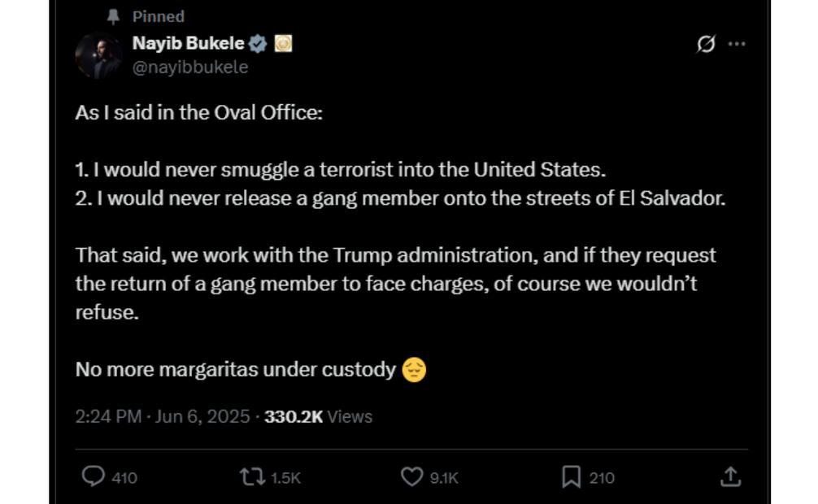Click the Nayib Bukele display name
Viewport: 818px width, 504px height.
pyautogui.click(x=188, y=44)
